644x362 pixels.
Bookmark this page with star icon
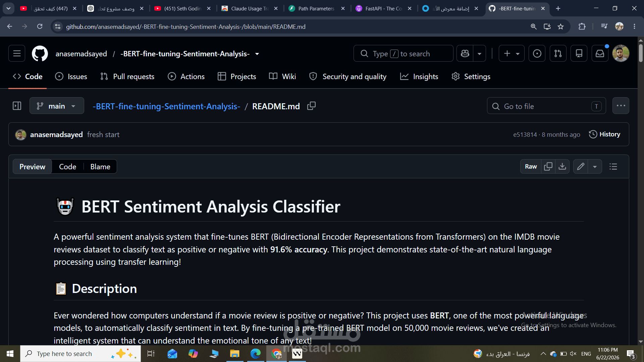[560, 26]
